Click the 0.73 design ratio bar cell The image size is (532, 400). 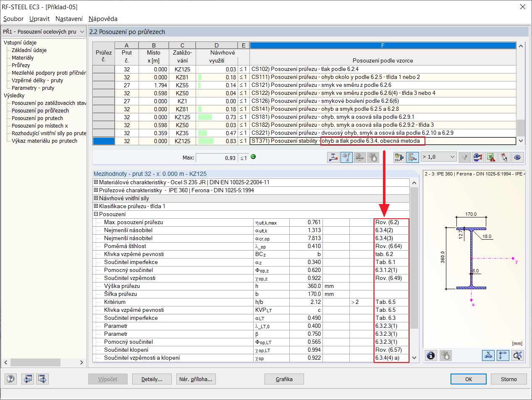pyautogui.click(x=217, y=117)
